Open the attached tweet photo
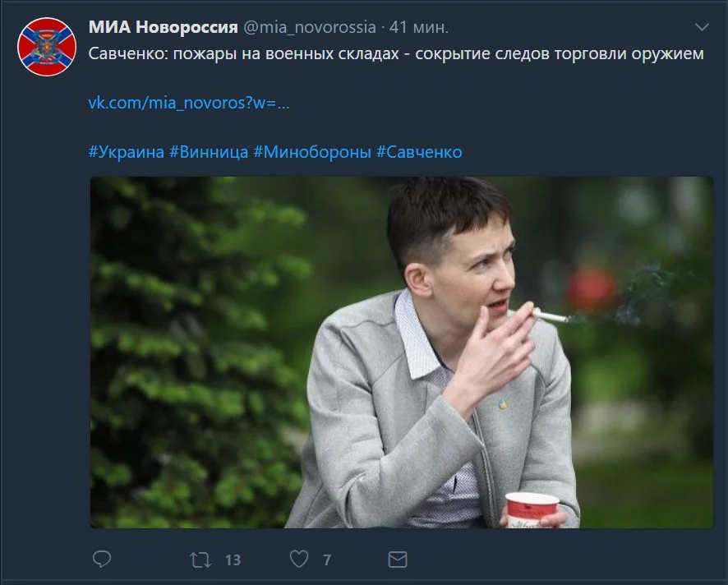Image resolution: width=728 pixels, height=585 pixels. pos(402,352)
